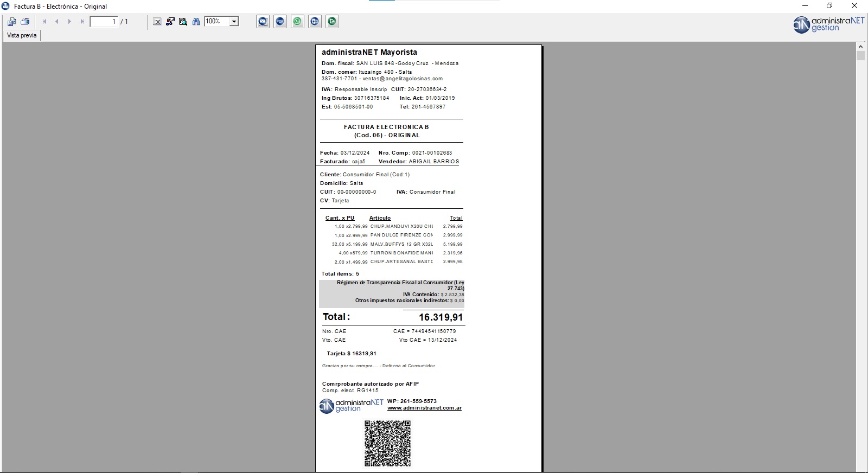Click the www.administranet.com.ar link
Image resolution: width=868 pixels, height=473 pixels.
(424, 408)
